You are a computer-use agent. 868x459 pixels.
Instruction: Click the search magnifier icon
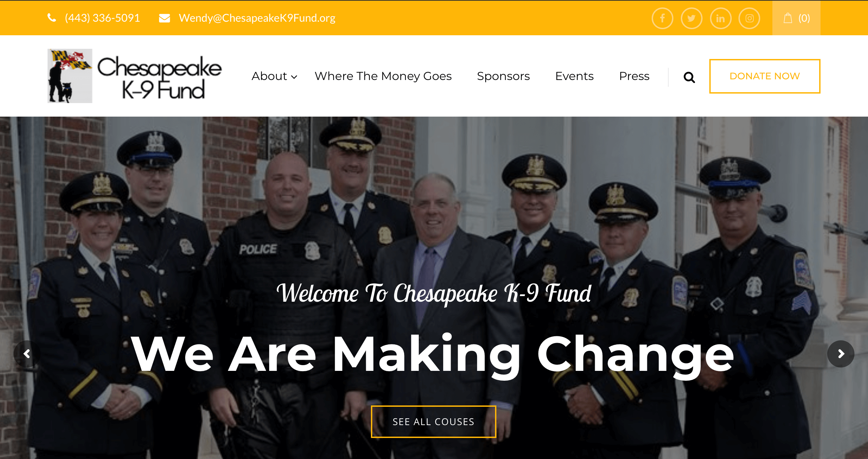689,77
